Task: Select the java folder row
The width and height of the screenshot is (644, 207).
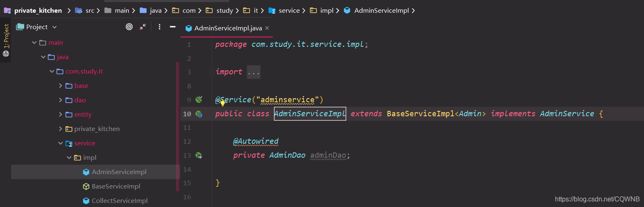Action: pyautogui.click(x=95, y=57)
